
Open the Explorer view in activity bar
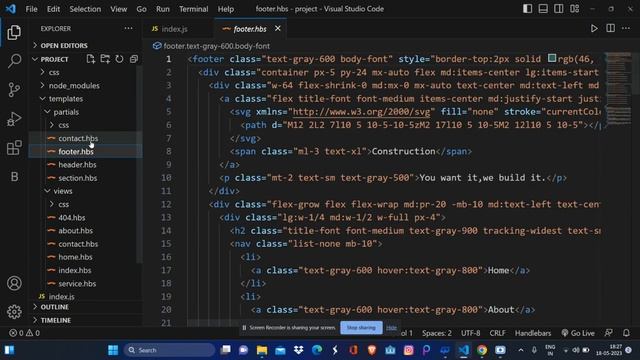tap(14, 32)
